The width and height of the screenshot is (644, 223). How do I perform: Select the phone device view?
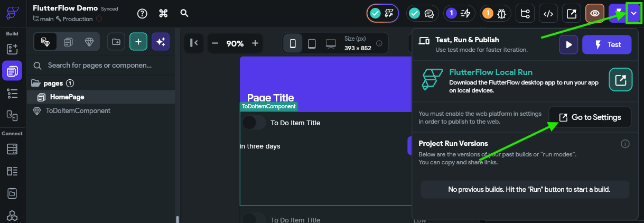[293, 43]
